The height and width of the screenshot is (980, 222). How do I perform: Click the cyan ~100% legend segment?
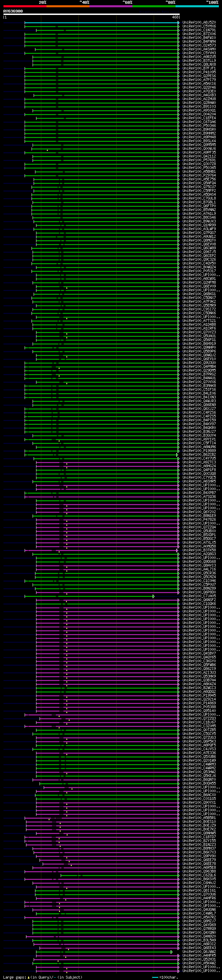(197, 6)
